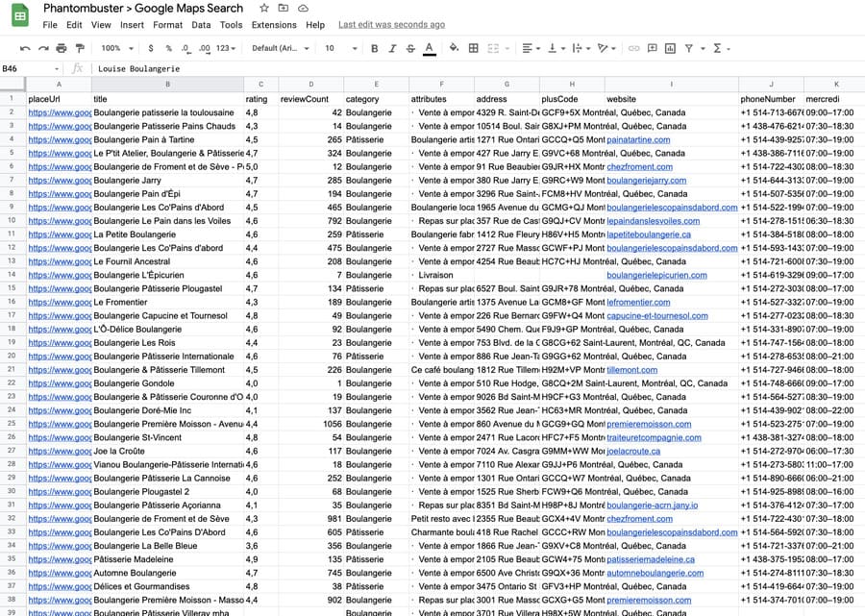Open the lepaindanslesvoiles.com link

(654, 221)
